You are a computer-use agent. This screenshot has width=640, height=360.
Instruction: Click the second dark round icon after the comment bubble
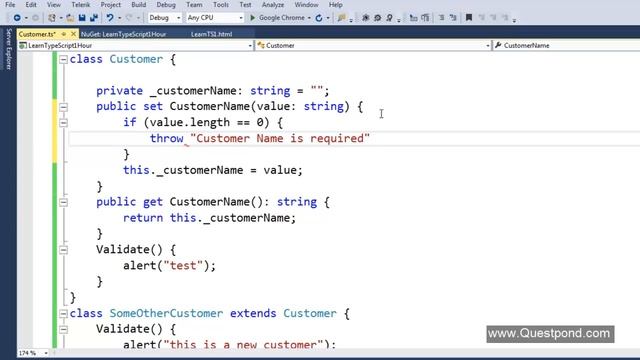(378, 18)
